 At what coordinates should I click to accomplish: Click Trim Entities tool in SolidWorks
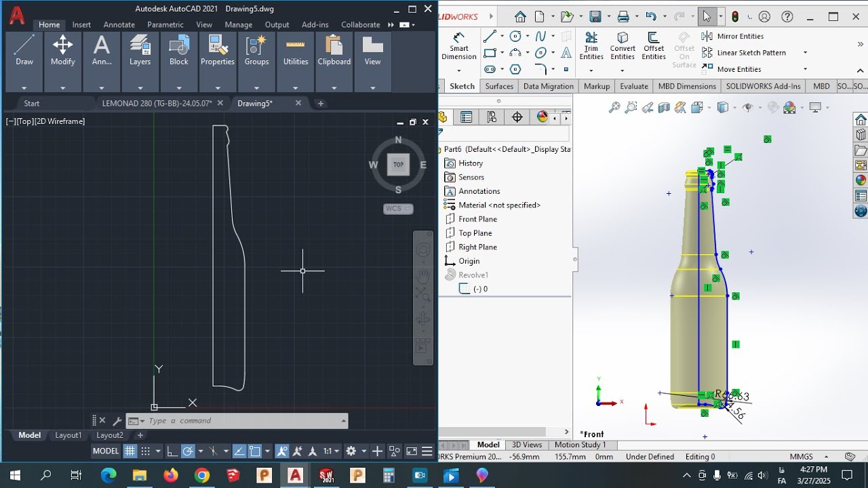click(x=591, y=46)
